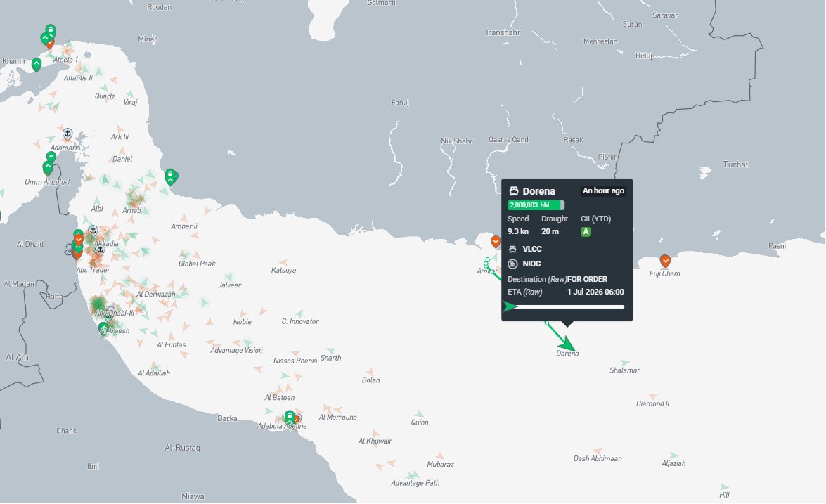Click the NIOC company icon
This screenshot has height=504, width=826.
512,264
